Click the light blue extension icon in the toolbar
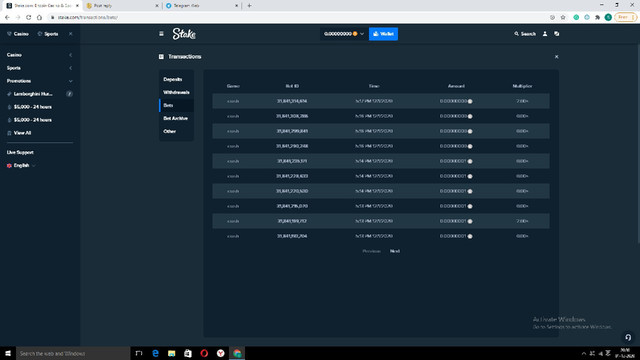 pos(587,17)
